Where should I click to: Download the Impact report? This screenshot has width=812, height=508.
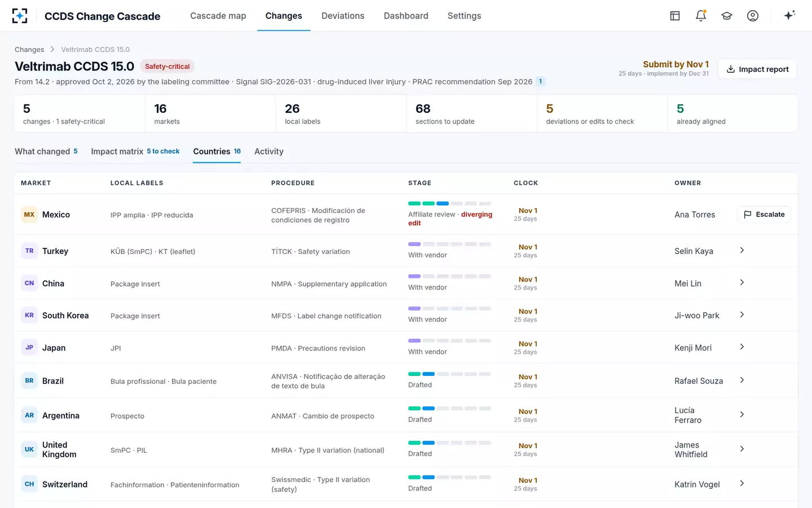(757, 69)
